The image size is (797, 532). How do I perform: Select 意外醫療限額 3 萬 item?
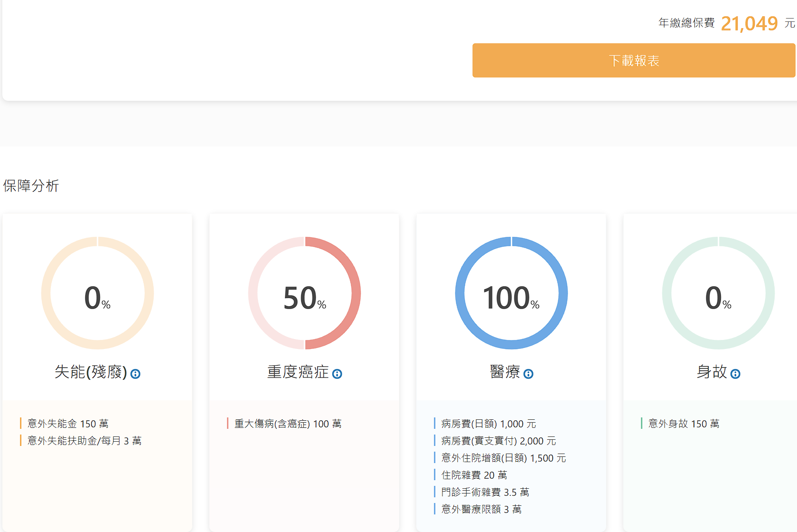coord(481,509)
